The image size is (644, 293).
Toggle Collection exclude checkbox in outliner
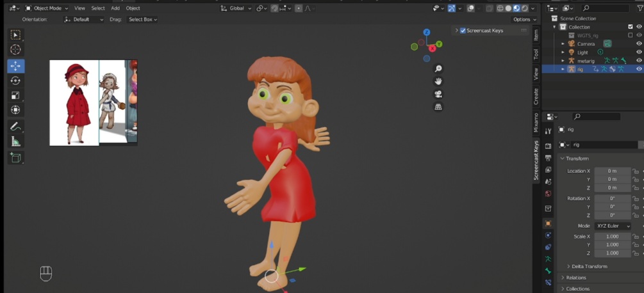[x=631, y=27]
